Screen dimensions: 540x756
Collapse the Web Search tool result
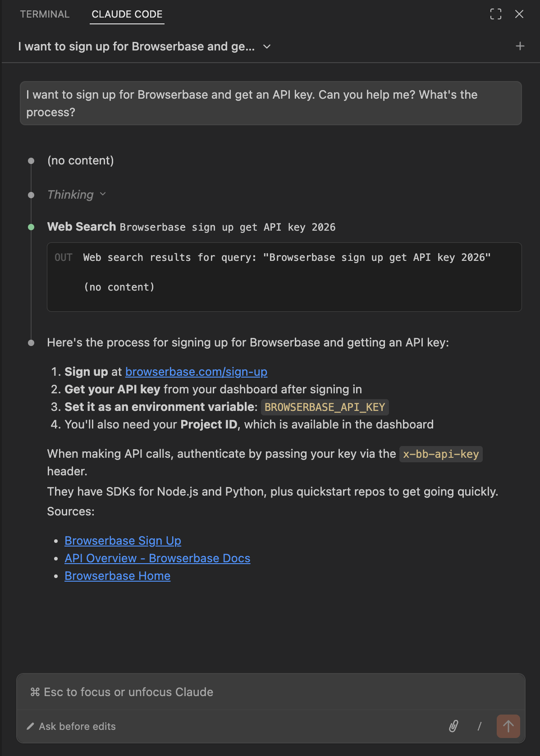click(x=82, y=227)
